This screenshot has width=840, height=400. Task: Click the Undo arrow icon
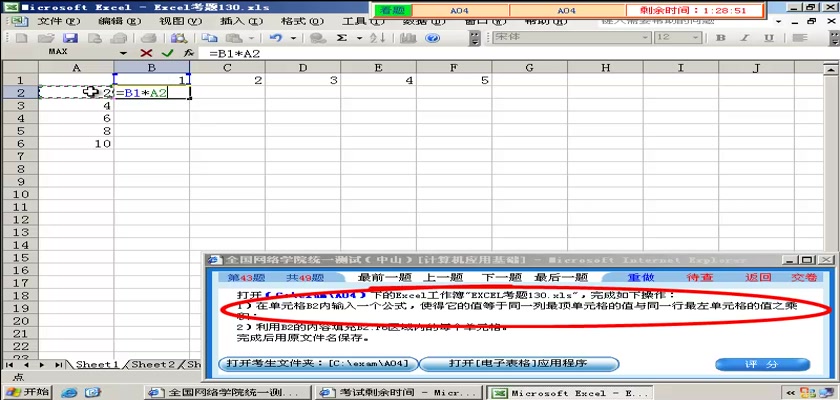point(276,38)
